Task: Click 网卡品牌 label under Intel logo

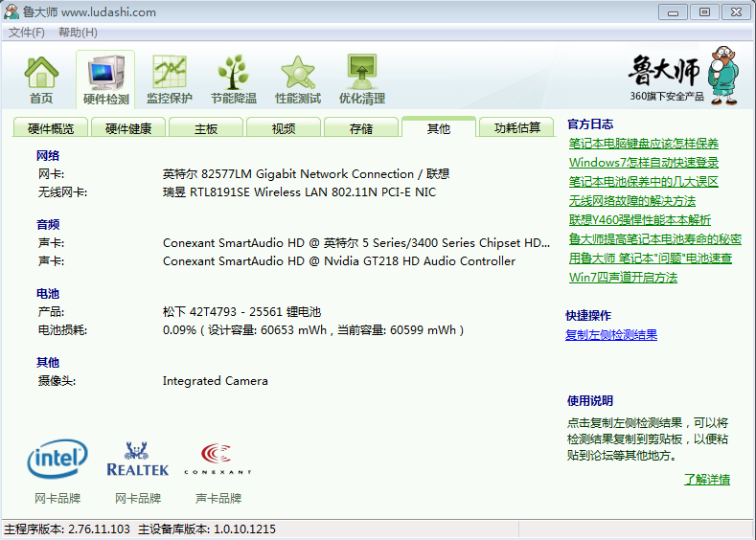Action: point(57,498)
